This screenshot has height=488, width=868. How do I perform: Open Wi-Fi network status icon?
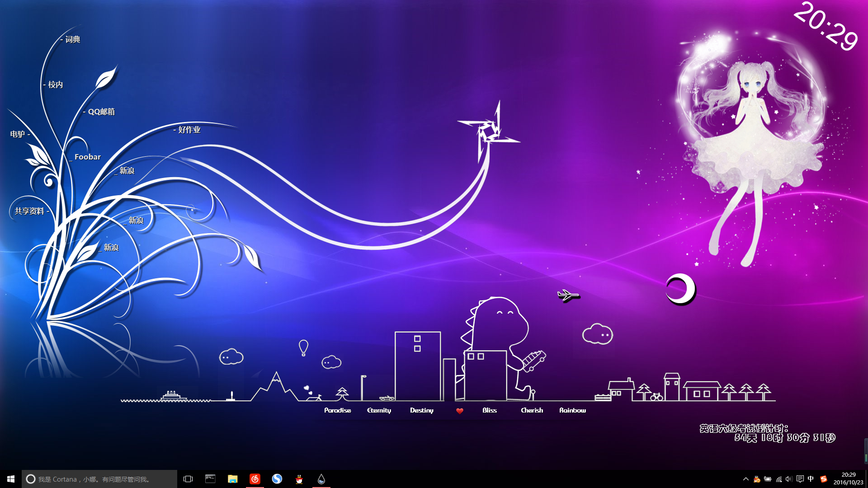778,479
